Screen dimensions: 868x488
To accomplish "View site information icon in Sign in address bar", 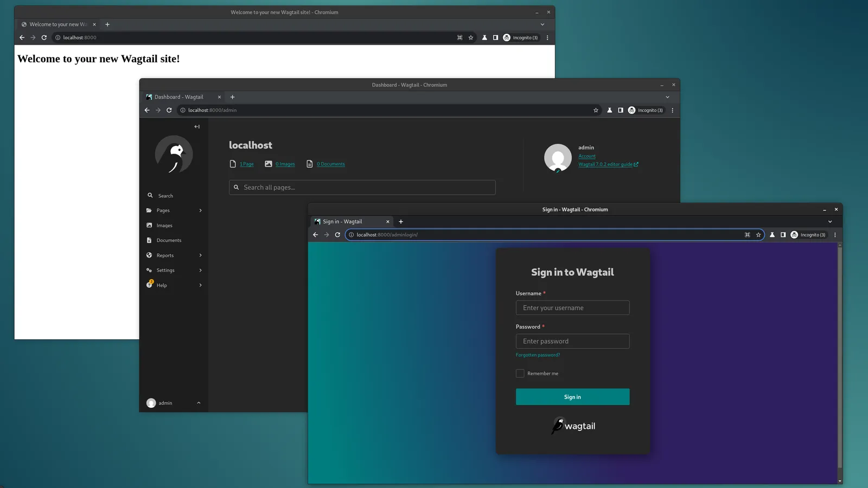I will click(x=351, y=235).
